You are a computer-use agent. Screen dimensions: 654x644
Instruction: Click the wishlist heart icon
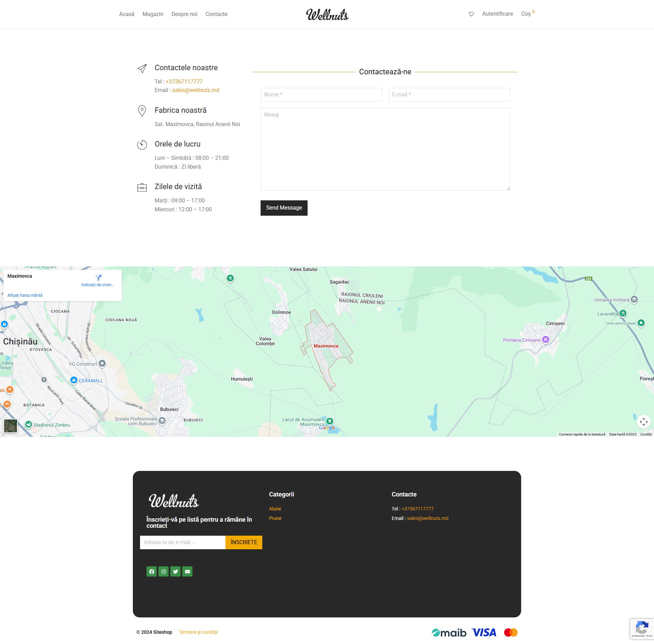tap(471, 14)
